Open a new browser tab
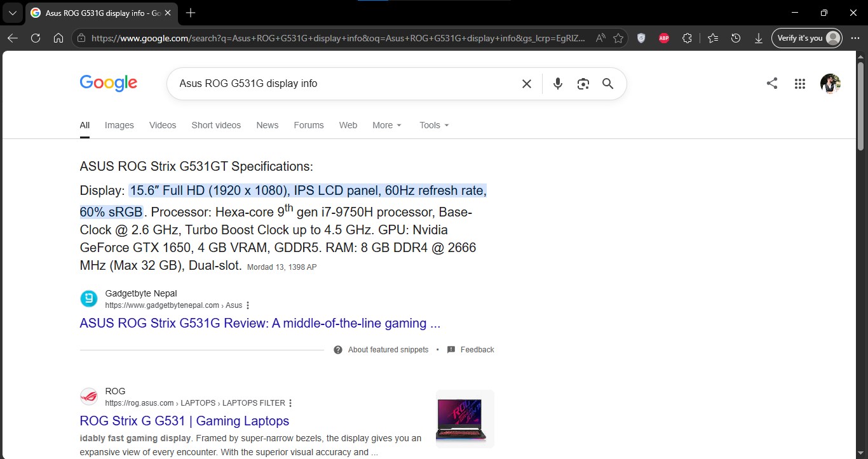 [191, 13]
